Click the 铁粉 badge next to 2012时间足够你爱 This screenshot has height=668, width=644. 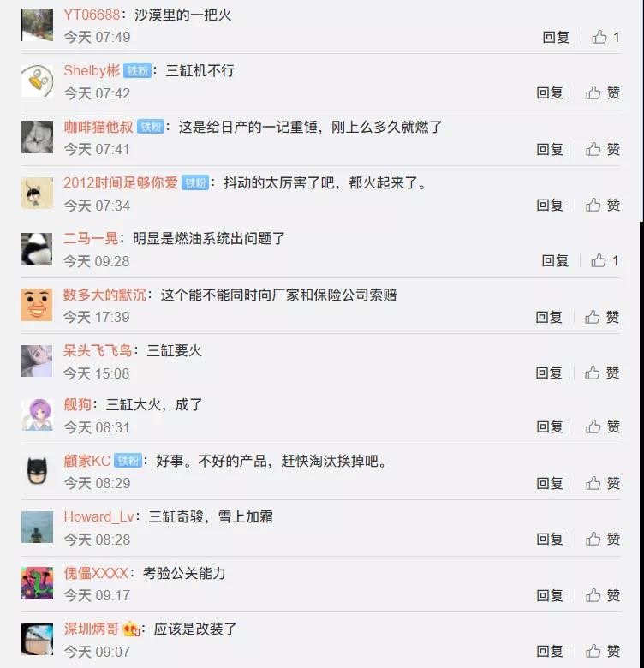[195, 182]
